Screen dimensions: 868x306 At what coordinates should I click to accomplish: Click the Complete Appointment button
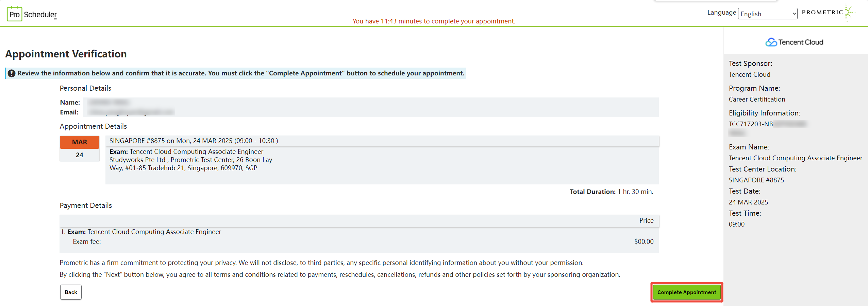click(686, 292)
